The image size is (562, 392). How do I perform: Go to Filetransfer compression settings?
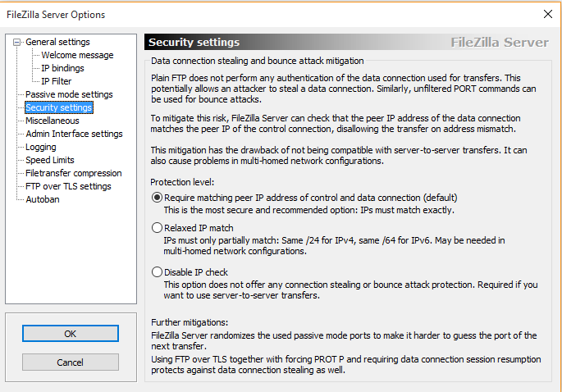click(x=74, y=173)
